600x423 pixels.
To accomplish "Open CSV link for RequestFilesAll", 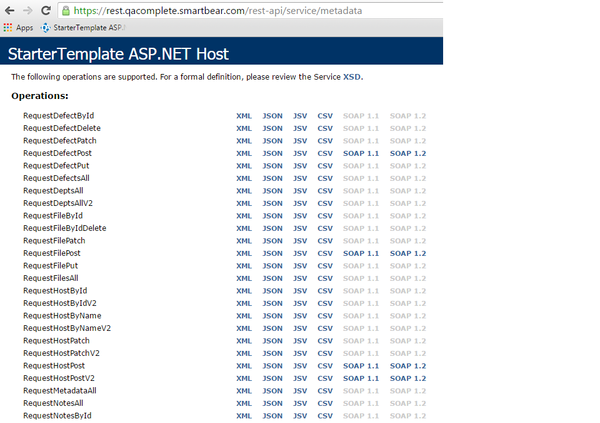I will [325, 279].
